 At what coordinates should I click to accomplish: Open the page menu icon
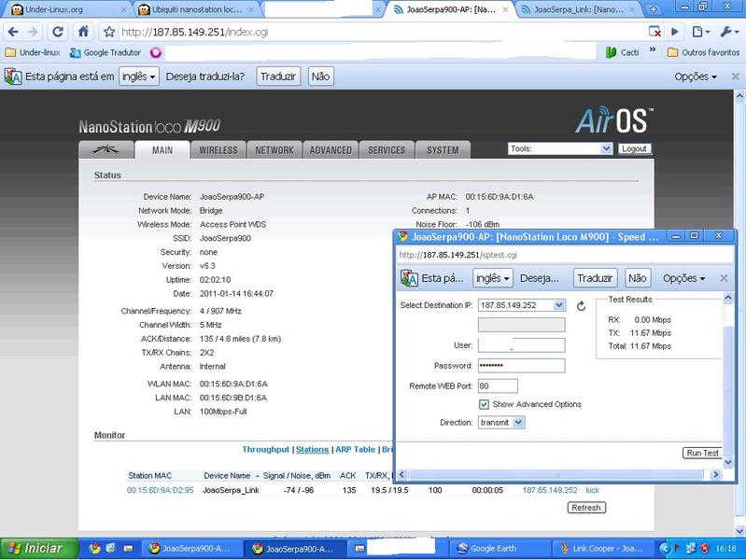(701, 32)
